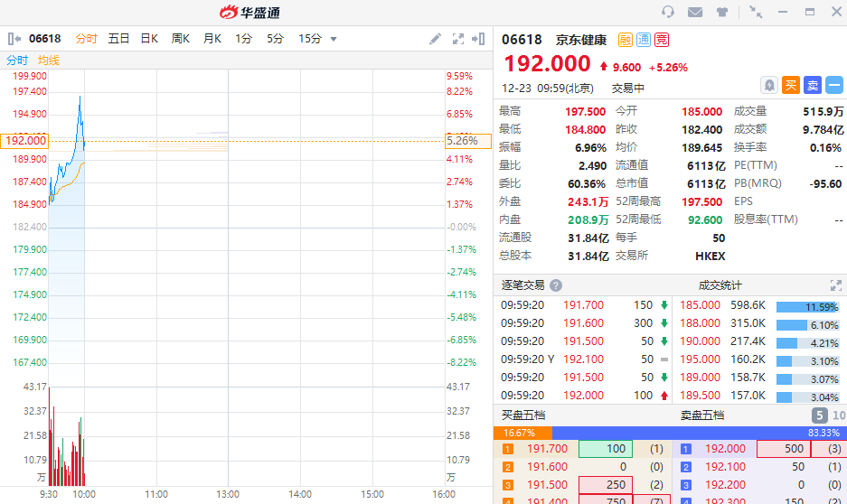Expand chart to fullscreen icon
Image resolution: width=847 pixels, height=504 pixels.
tap(457, 39)
